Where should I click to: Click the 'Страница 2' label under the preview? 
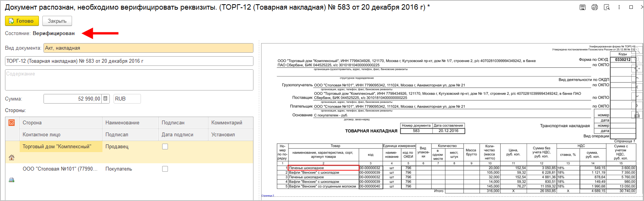(268, 196)
